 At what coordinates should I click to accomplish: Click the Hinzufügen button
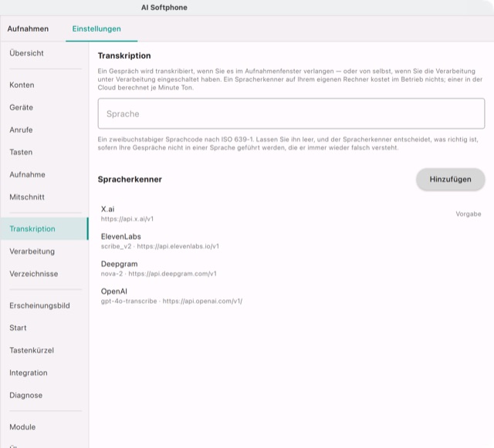450,179
